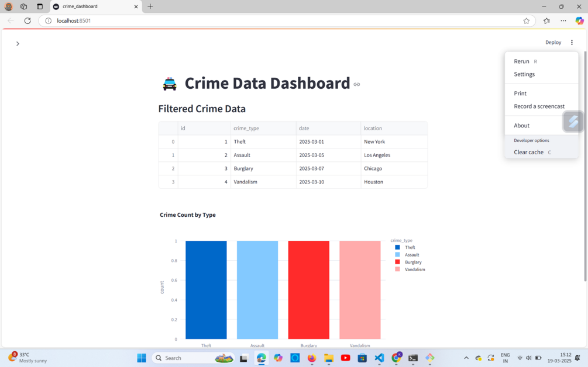Choose Record a screencast from the menu
This screenshot has height=367, width=588.
tap(538, 106)
